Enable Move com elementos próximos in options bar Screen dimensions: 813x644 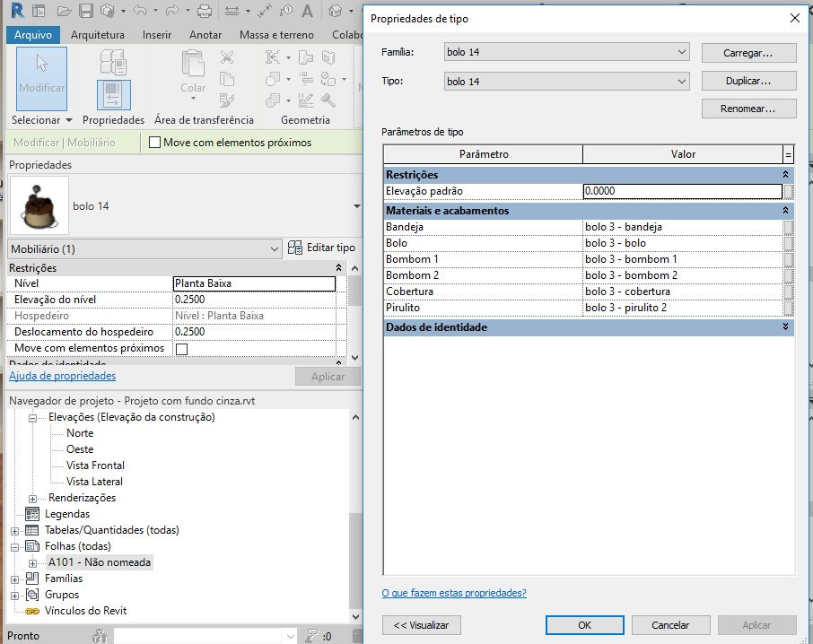154,142
